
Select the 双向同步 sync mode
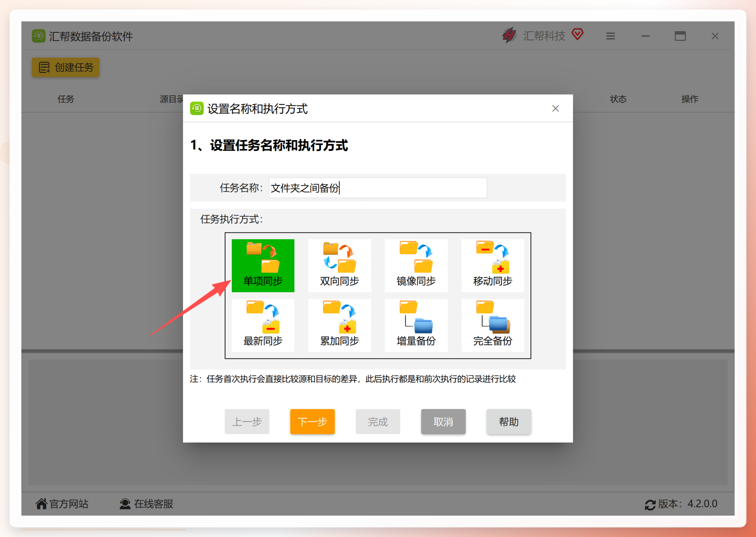coord(340,265)
